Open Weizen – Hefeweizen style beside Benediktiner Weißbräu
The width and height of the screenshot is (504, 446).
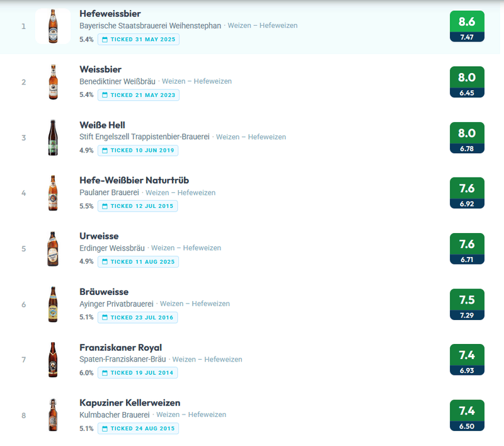point(197,81)
